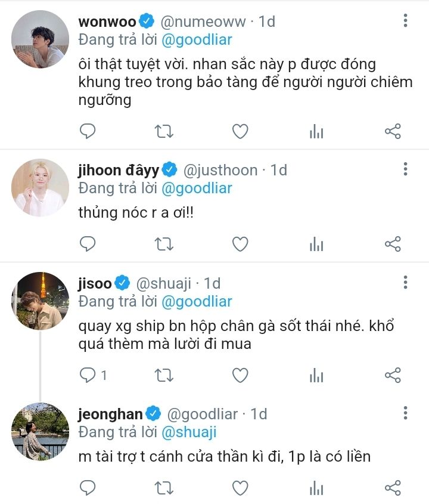The height and width of the screenshot is (504, 429).
Task: Like jihoon đâyy's tweet
Action: tap(240, 243)
